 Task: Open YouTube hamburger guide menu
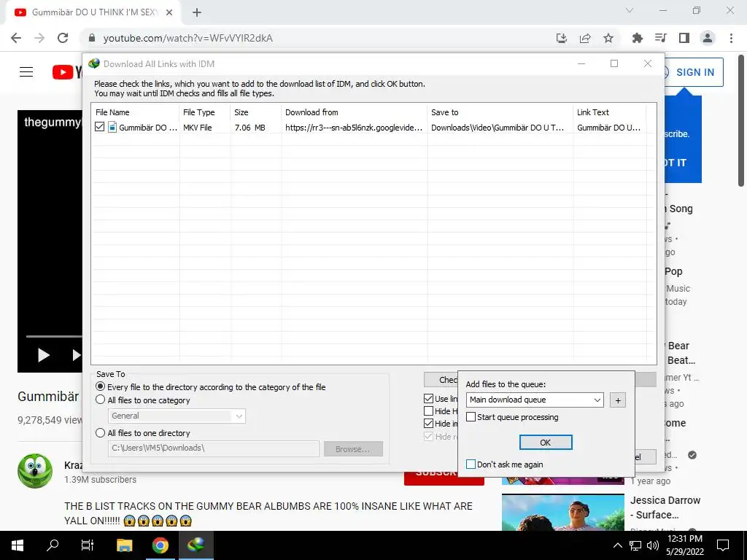26,72
